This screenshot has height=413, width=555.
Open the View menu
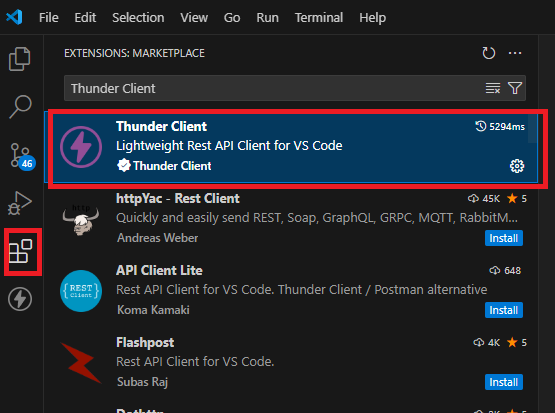click(x=194, y=17)
